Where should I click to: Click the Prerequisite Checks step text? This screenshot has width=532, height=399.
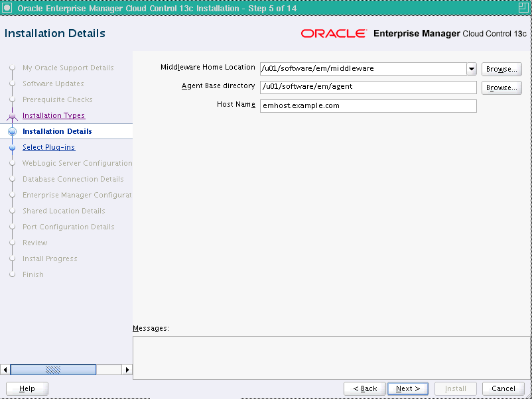click(x=57, y=99)
